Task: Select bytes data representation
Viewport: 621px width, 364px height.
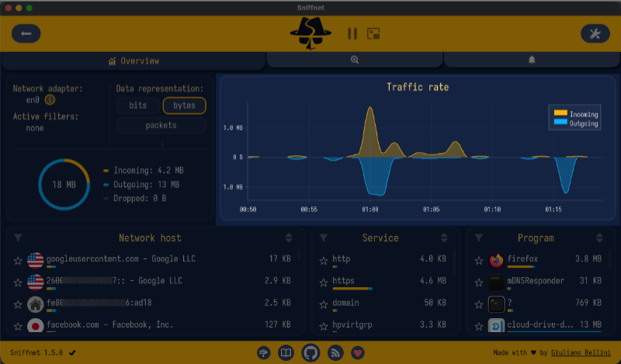Action: click(x=184, y=106)
